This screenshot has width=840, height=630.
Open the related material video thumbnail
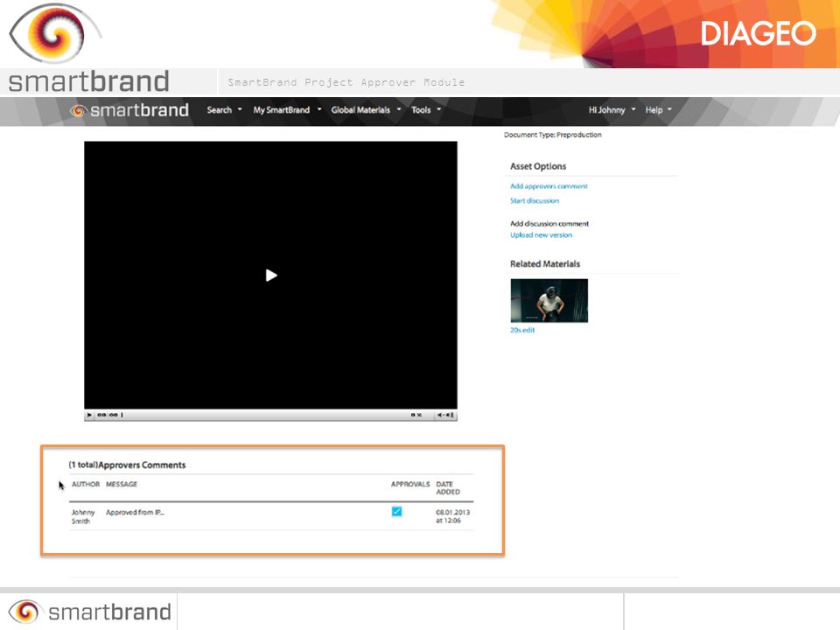tap(549, 300)
